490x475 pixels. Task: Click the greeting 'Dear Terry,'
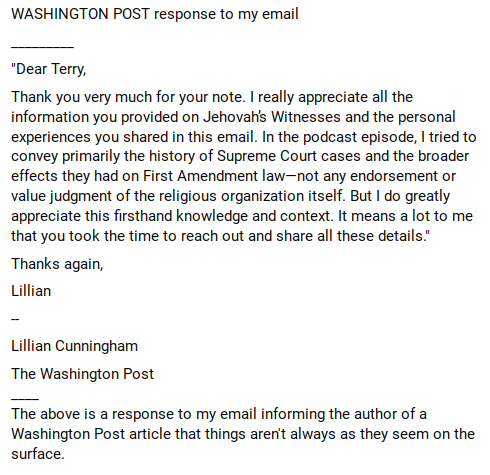(x=51, y=69)
